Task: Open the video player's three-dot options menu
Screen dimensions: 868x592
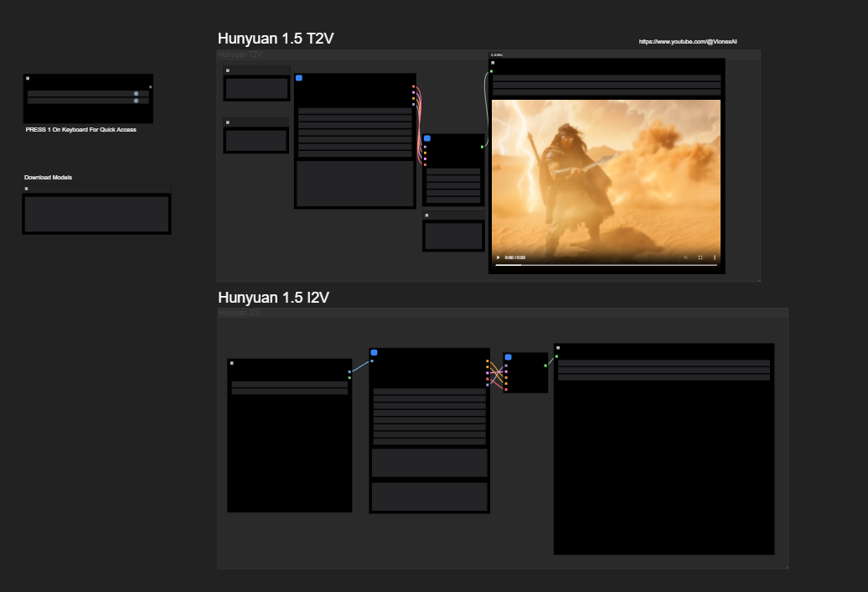Action: pos(715,257)
